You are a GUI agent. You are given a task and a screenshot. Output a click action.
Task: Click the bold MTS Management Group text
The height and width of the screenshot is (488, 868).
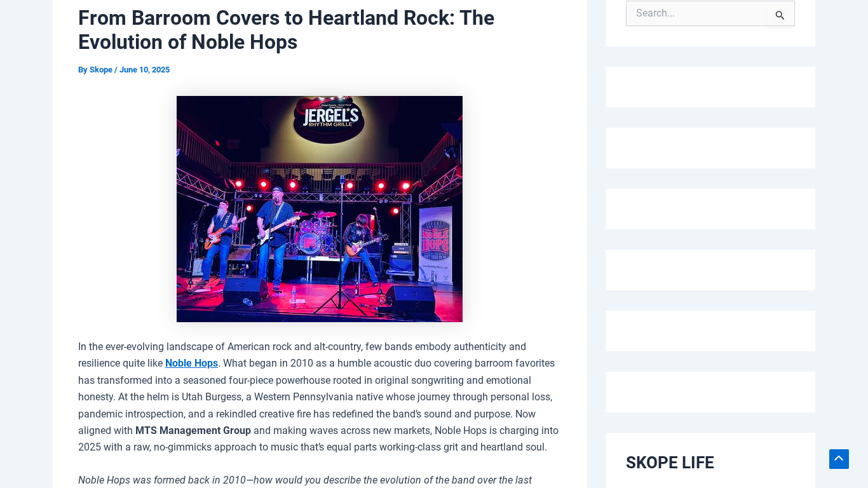tap(193, 431)
